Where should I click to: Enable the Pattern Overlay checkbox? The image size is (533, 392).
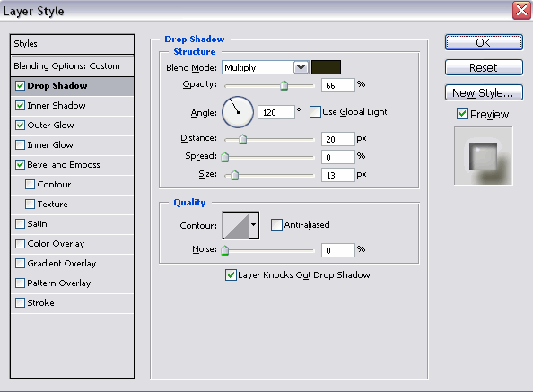click(20, 283)
